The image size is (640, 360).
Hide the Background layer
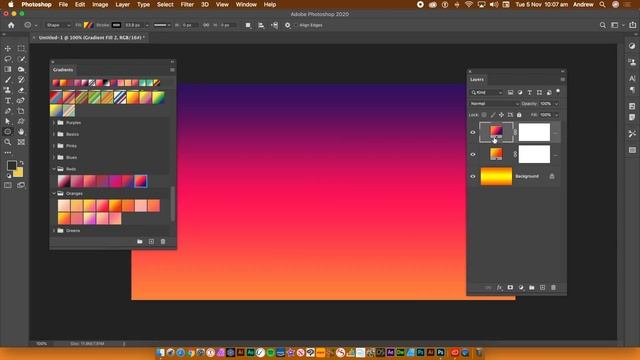[x=473, y=176]
